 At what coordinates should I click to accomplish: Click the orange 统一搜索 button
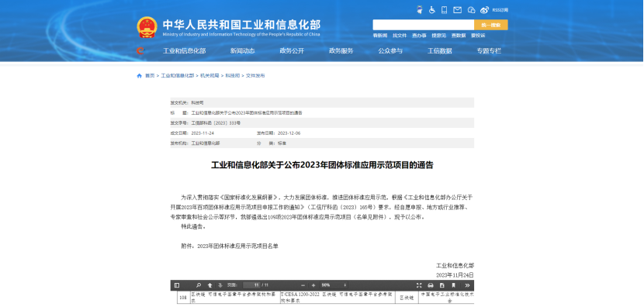(491, 25)
